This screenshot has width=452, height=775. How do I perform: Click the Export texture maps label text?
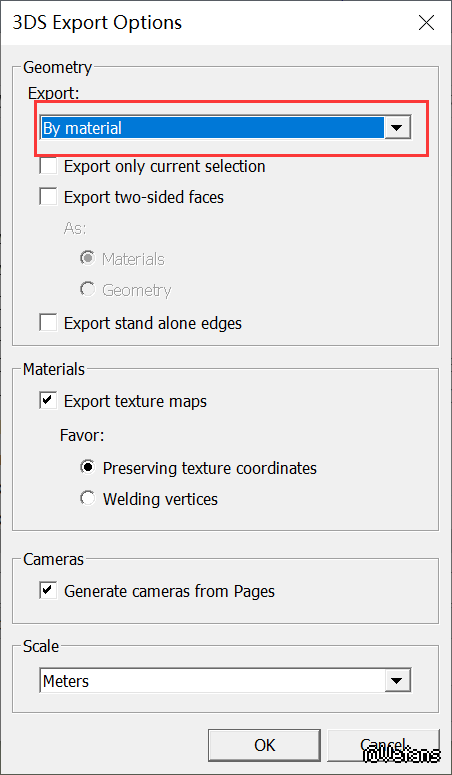coord(136,401)
